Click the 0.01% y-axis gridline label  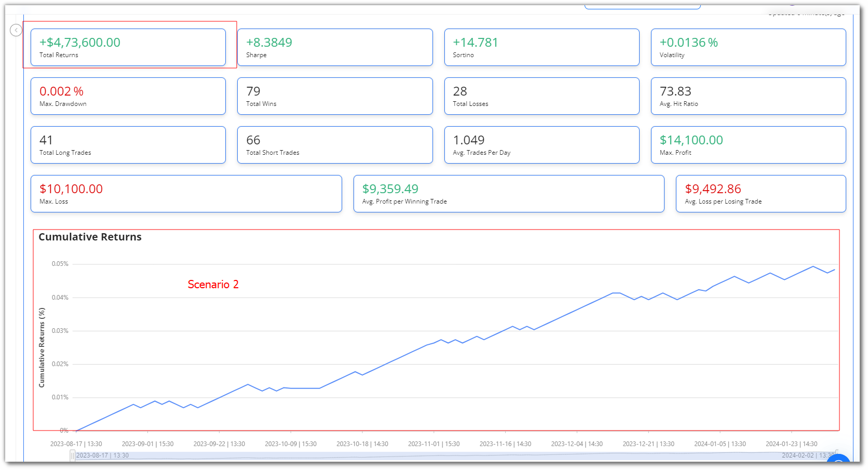pos(60,397)
